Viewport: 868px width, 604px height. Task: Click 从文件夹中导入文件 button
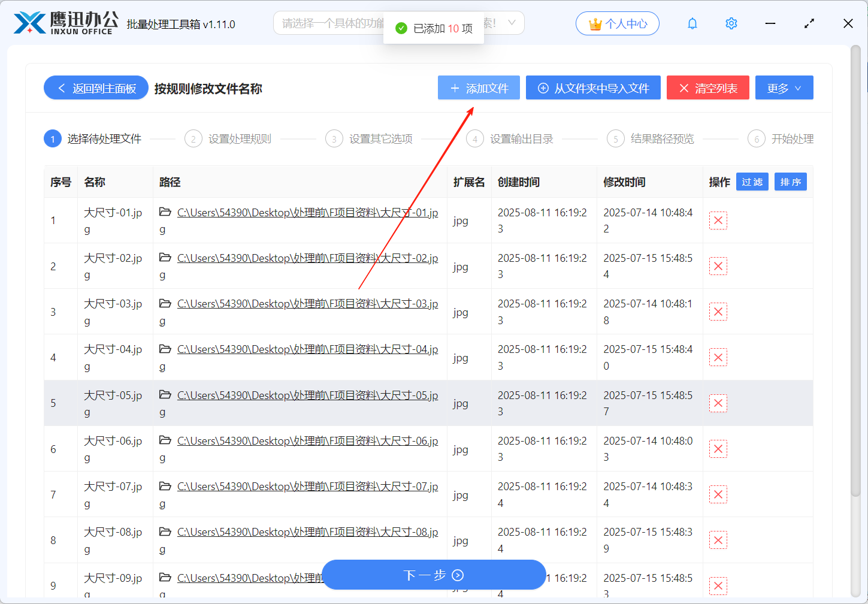point(593,88)
